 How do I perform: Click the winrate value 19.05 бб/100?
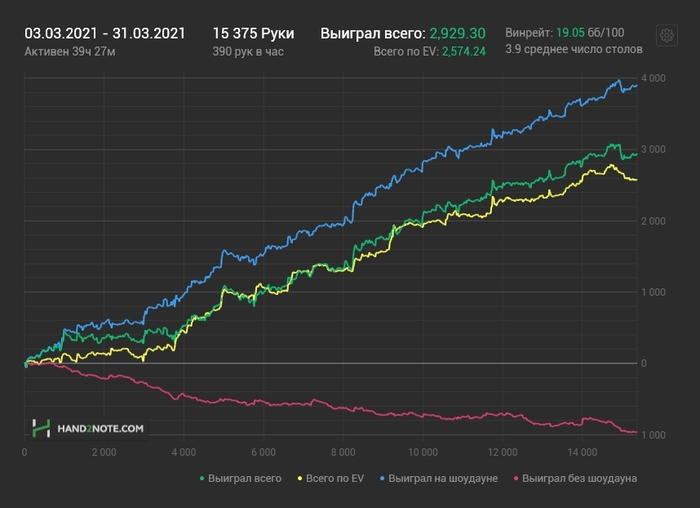(x=590, y=33)
